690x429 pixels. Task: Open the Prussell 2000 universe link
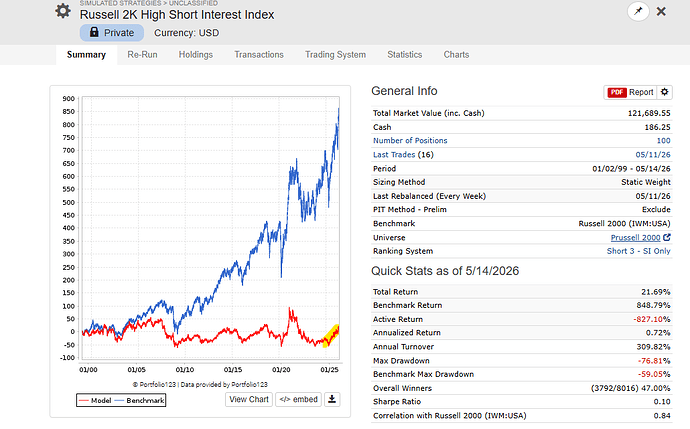[635, 238]
